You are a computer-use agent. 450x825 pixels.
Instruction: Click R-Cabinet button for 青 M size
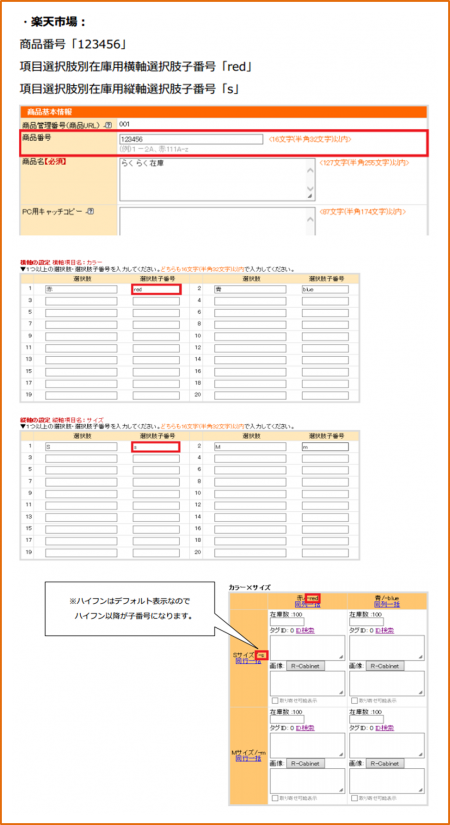[x=385, y=763]
